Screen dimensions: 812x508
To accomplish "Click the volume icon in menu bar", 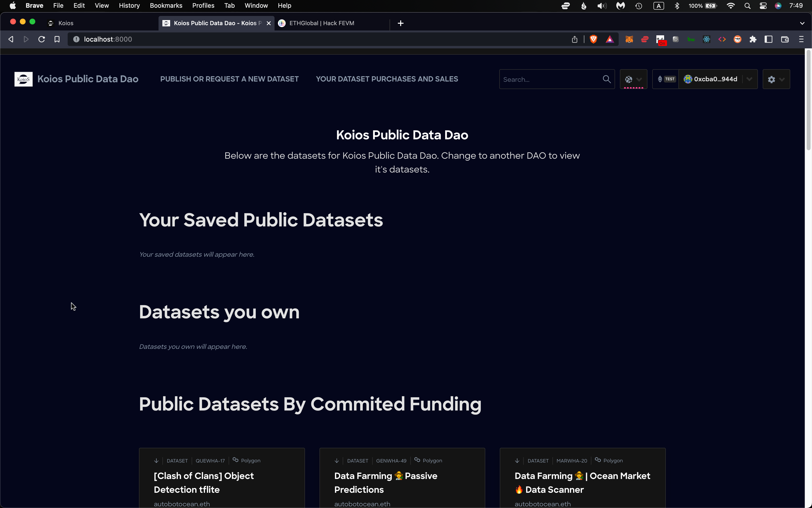I will tap(602, 6).
